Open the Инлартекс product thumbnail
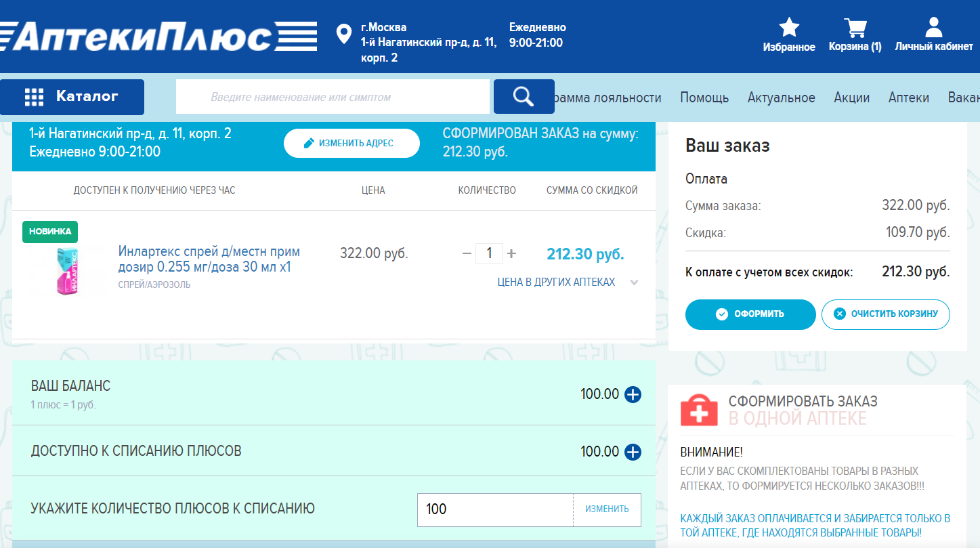This screenshot has width=980, height=548. pyautogui.click(x=66, y=272)
